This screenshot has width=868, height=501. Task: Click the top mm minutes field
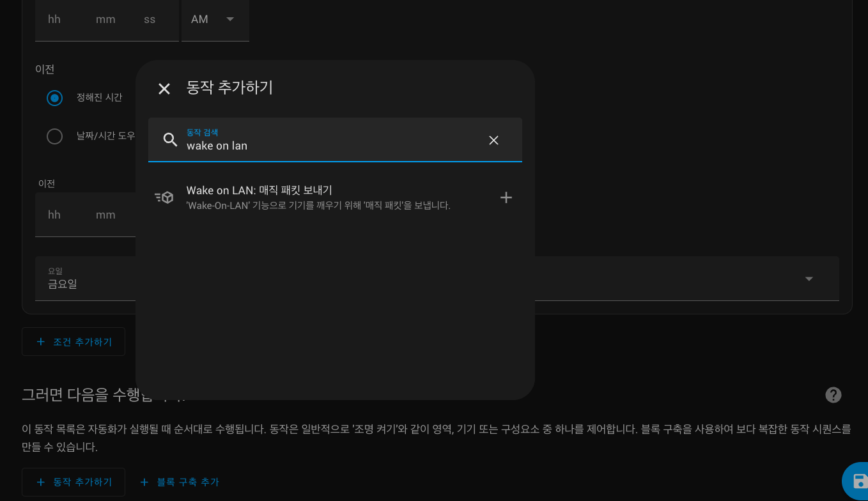(105, 20)
